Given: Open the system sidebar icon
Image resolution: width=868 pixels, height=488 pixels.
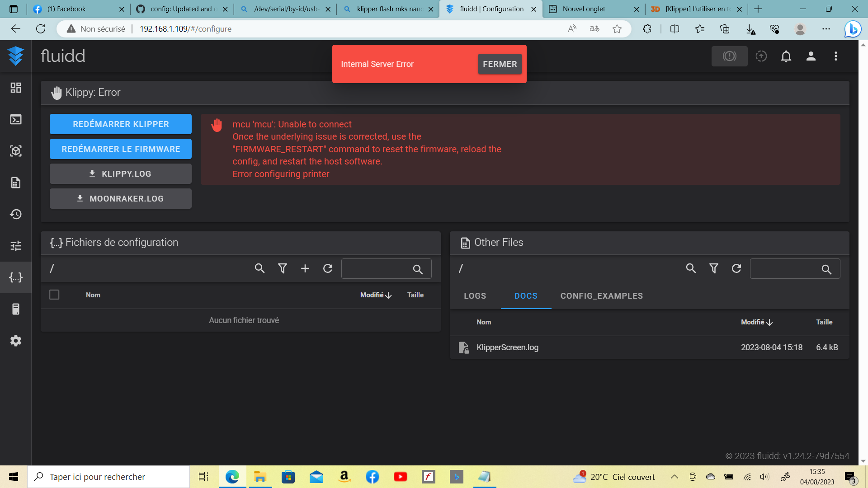Looking at the screenshot, I should pyautogui.click(x=16, y=309).
